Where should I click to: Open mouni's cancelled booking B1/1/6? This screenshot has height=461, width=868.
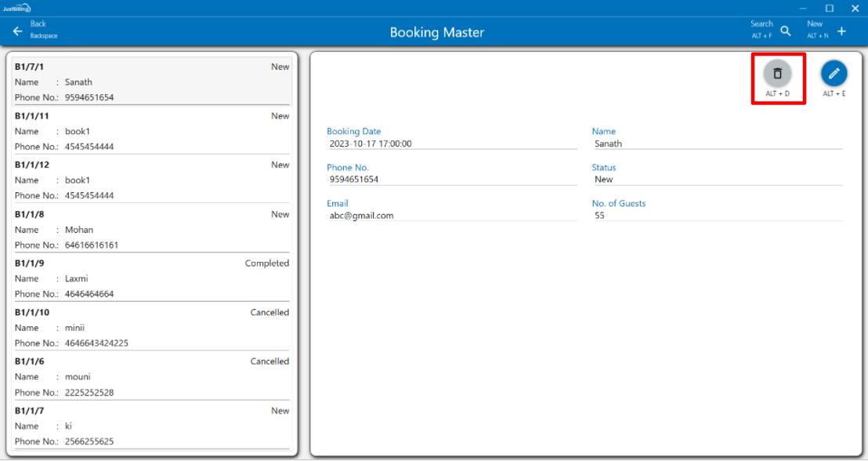(152, 376)
